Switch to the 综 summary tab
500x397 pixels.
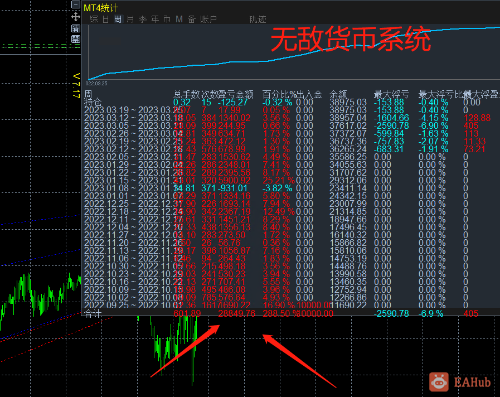tap(94, 19)
